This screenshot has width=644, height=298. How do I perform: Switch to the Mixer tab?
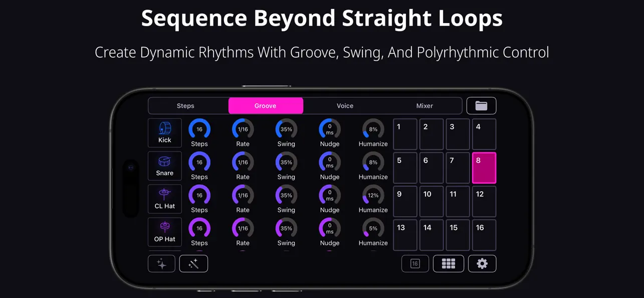pos(424,105)
